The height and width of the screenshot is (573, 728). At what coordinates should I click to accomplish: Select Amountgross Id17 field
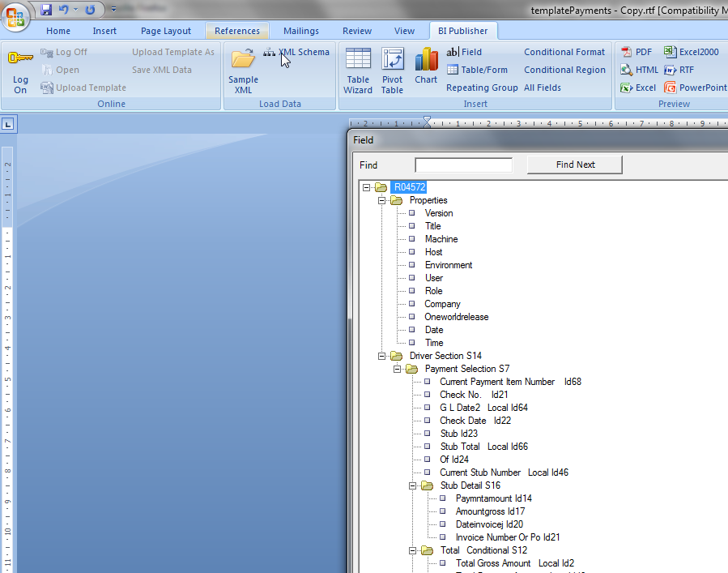coord(490,511)
